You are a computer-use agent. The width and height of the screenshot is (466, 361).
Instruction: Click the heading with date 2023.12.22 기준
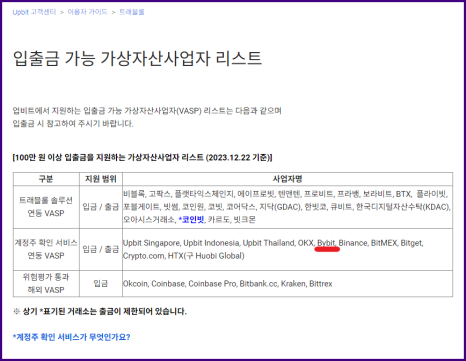(142, 157)
